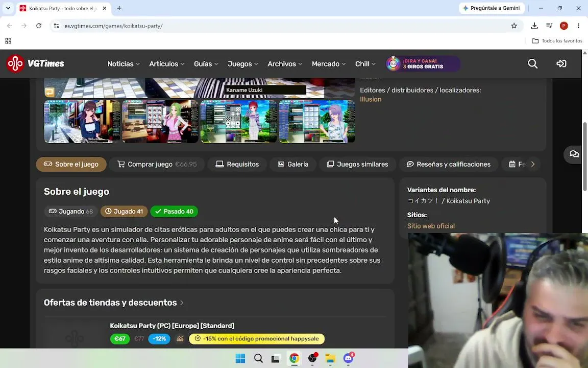This screenshot has height=368, width=588.
Task: Click the page vertical scrollbar thumb
Action: 584,156
